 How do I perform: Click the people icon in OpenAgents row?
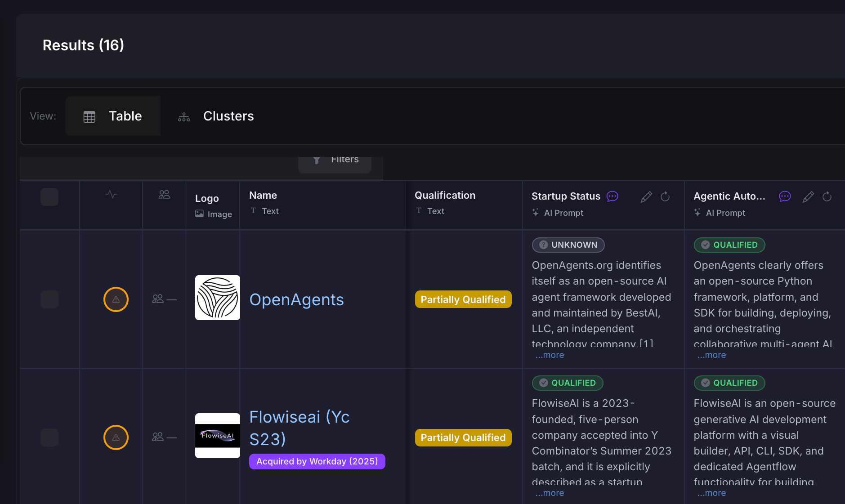158,299
